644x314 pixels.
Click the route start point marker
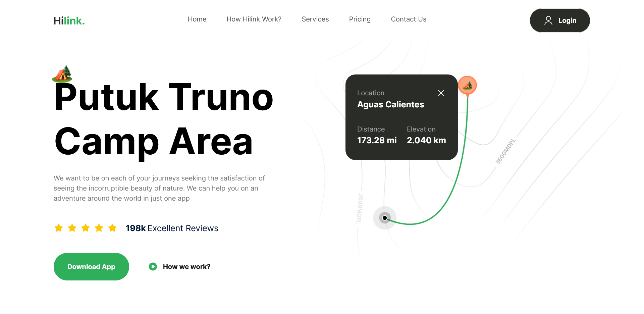[x=385, y=218]
